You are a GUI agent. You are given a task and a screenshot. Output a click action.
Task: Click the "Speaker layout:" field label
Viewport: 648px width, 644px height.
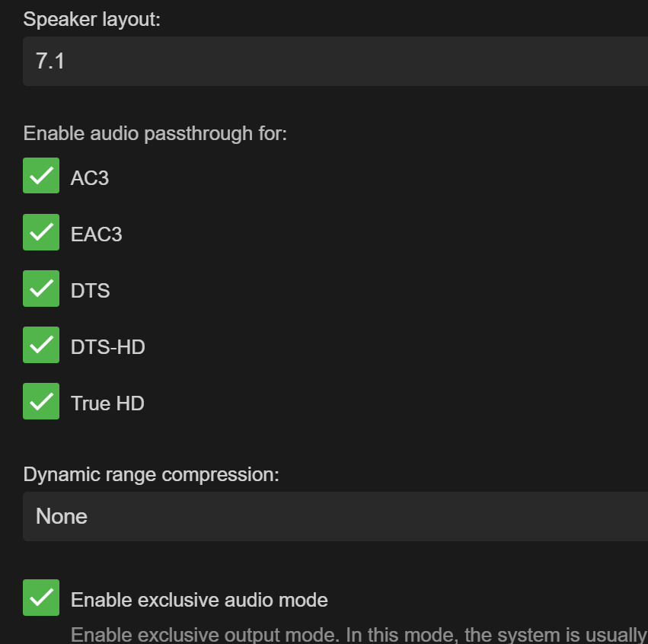pyautogui.click(x=92, y=20)
